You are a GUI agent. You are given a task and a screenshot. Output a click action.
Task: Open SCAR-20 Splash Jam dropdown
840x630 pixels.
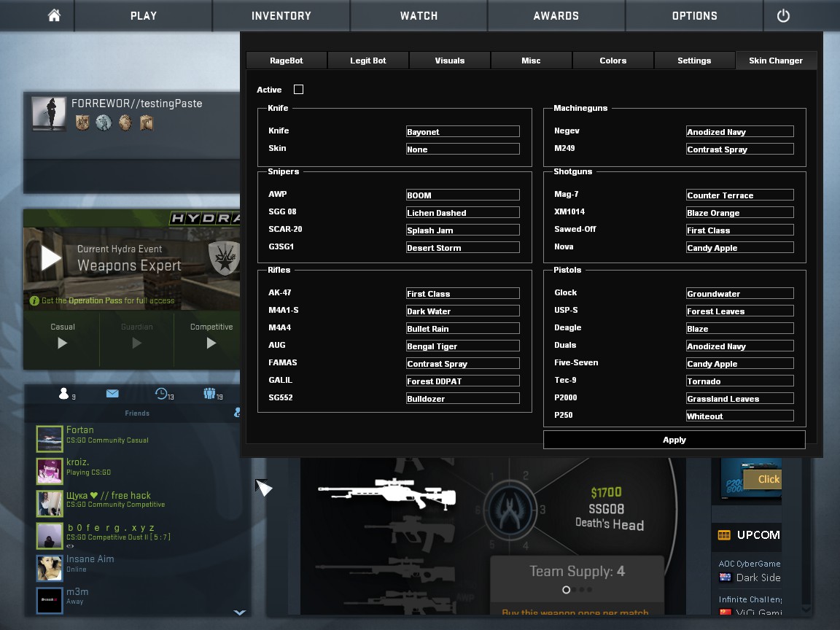[463, 230]
